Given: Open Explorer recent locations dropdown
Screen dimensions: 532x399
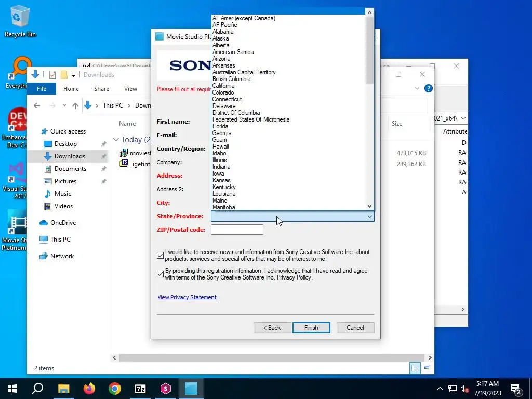Looking at the screenshot, I should click(x=64, y=105).
